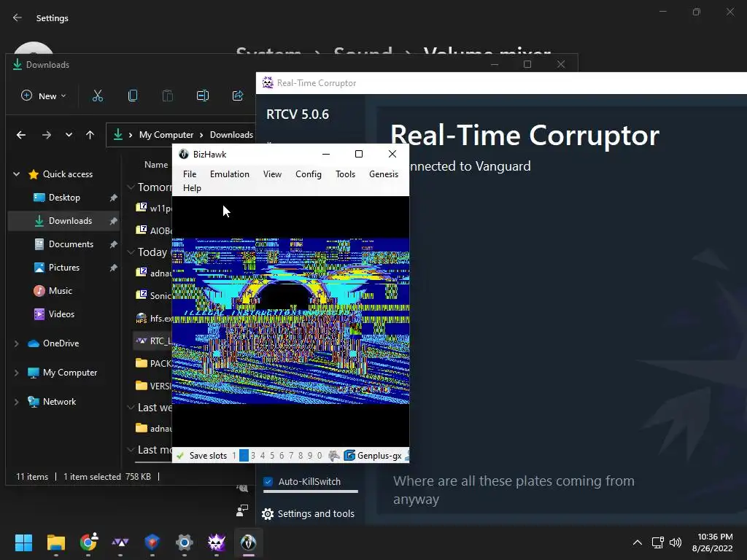
Task: Select save slot 5 in BizHawk
Action: pos(272,456)
